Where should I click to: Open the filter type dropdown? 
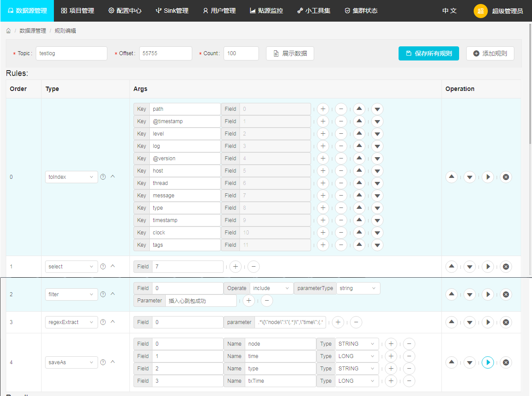tap(72, 294)
